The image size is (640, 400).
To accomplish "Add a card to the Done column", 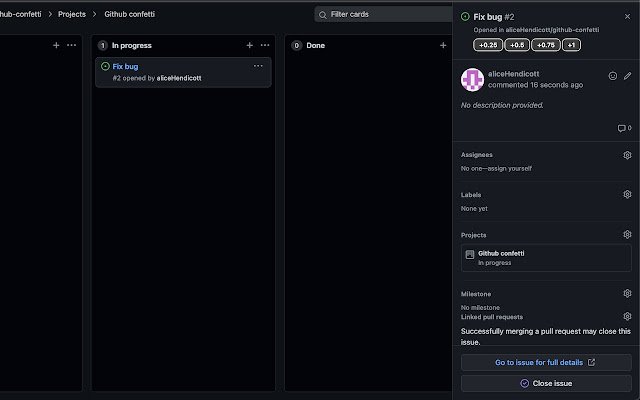I will pos(443,45).
